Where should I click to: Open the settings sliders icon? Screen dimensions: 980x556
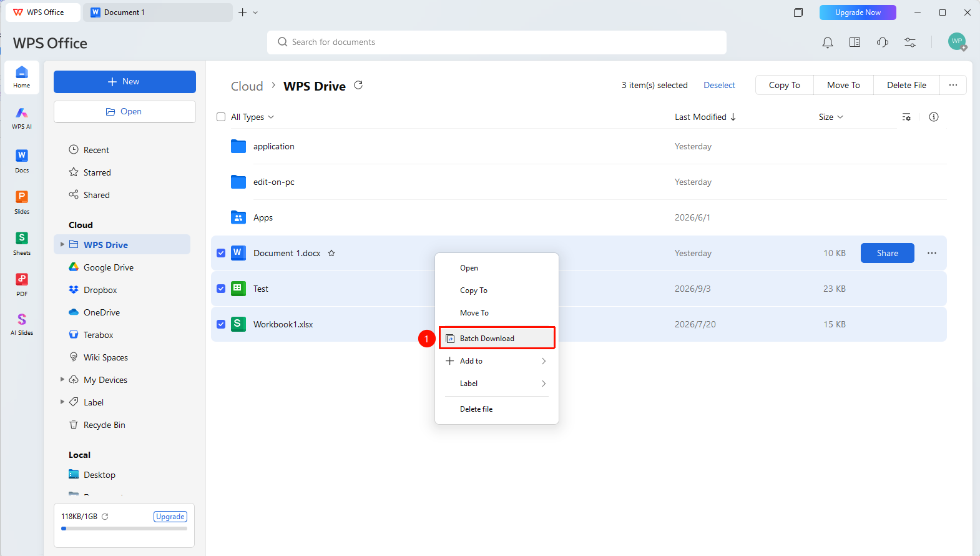pos(910,42)
